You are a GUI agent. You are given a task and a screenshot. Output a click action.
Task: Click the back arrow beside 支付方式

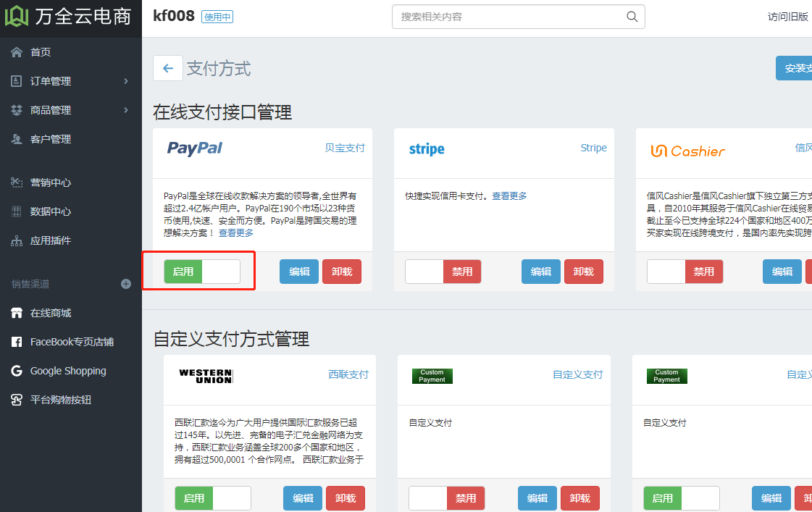click(167, 68)
